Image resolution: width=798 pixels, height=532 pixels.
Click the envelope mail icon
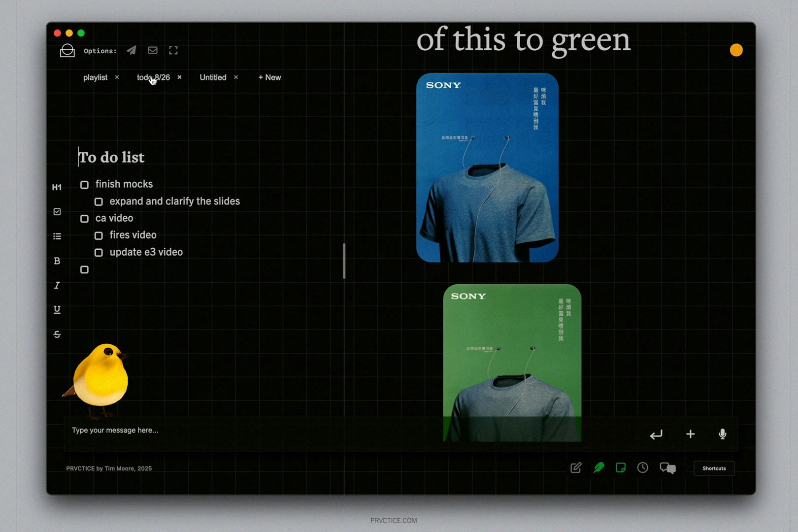click(153, 50)
